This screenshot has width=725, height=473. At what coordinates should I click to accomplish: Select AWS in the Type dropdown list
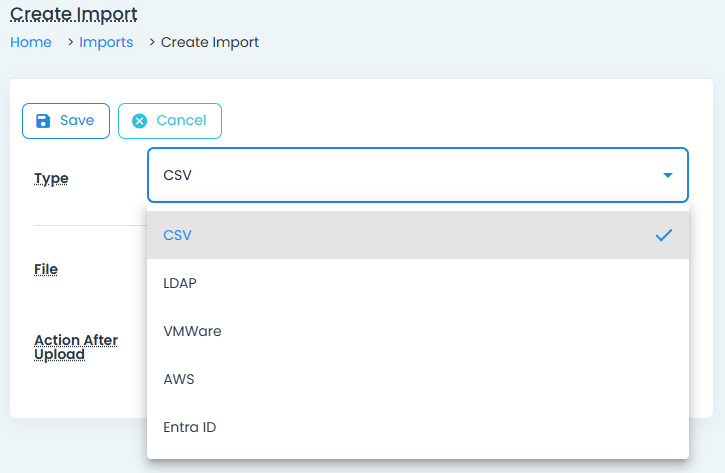pyautogui.click(x=179, y=379)
